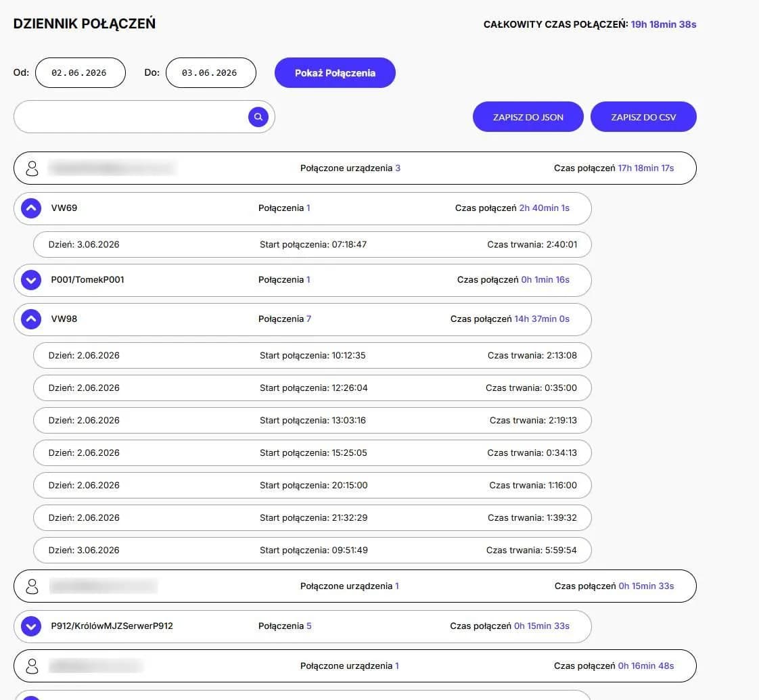759x700 pixels.
Task: Click total time 19h 18min 38s
Action: click(664, 24)
